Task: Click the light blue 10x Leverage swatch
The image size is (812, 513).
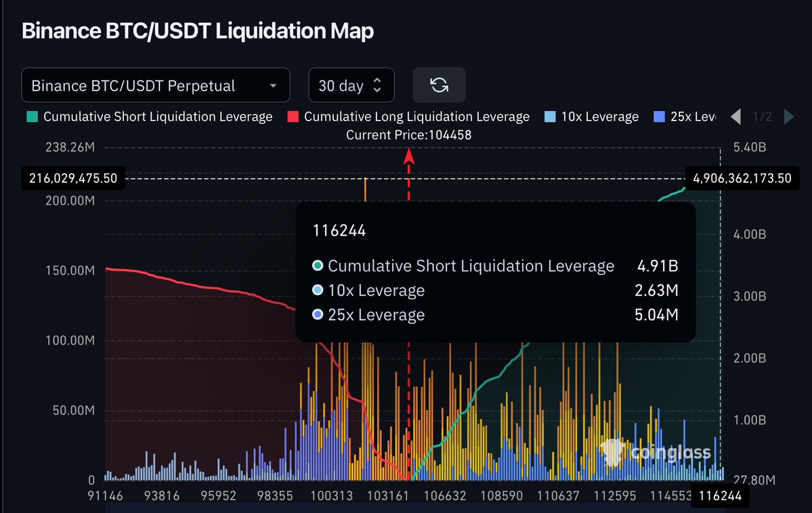Action: click(x=550, y=116)
